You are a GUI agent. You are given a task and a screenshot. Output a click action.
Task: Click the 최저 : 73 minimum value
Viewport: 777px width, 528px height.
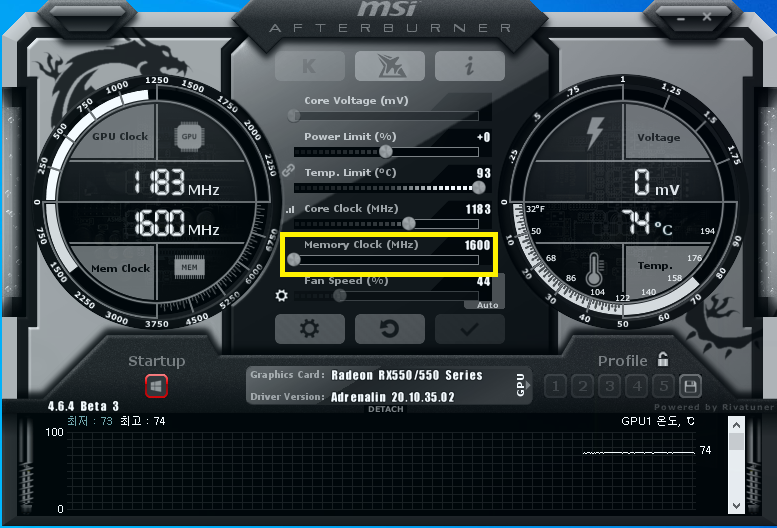pyautogui.click(x=90, y=421)
